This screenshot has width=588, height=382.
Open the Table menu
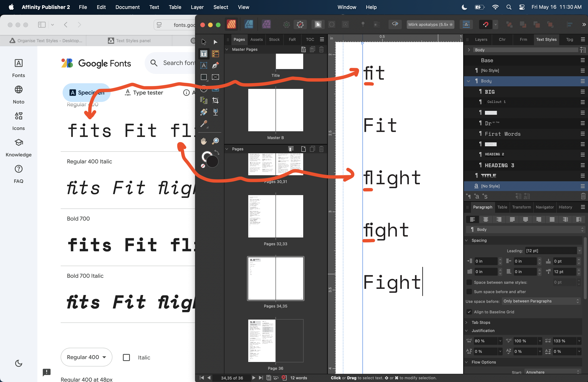click(x=175, y=7)
